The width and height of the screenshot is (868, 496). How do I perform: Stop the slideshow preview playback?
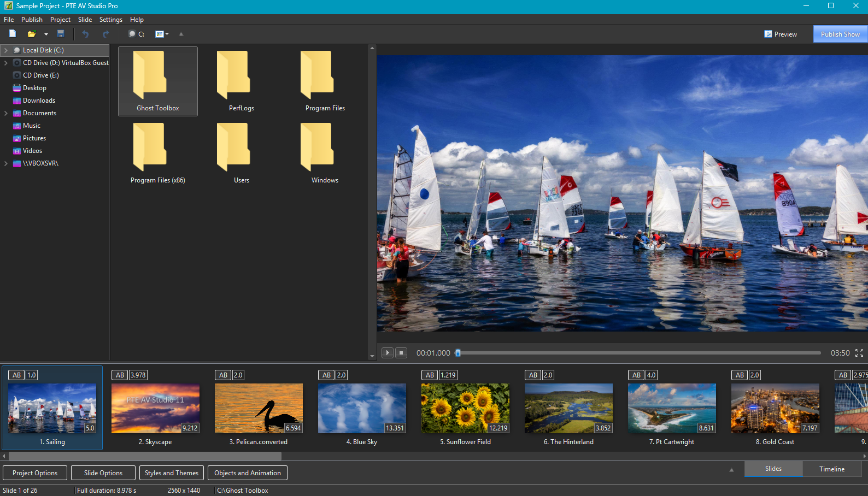[401, 353]
